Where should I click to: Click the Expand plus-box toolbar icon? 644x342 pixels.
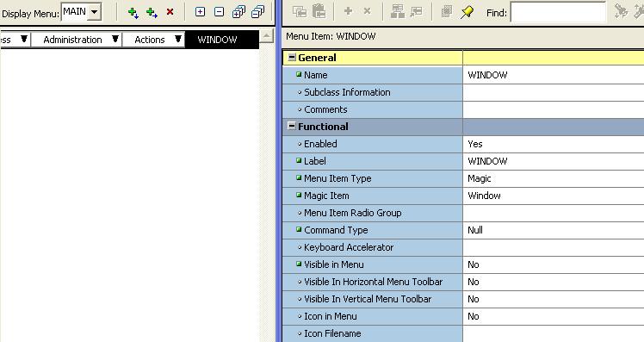(x=200, y=12)
